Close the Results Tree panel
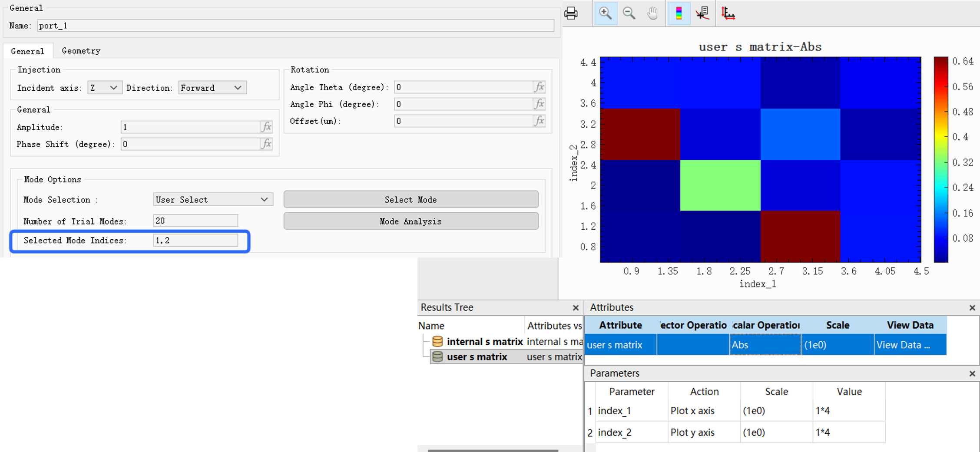Screen dimensions: 980x452 click(x=576, y=308)
